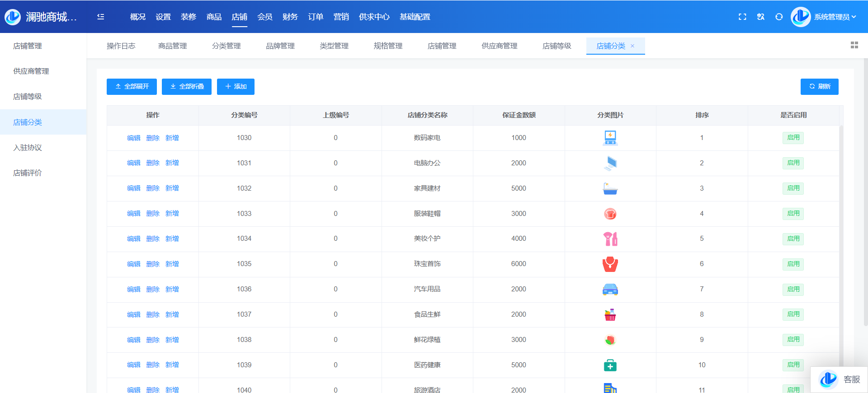
Task: Open the tab grid menu icon
Action: pyautogui.click(x=854, y=45)
